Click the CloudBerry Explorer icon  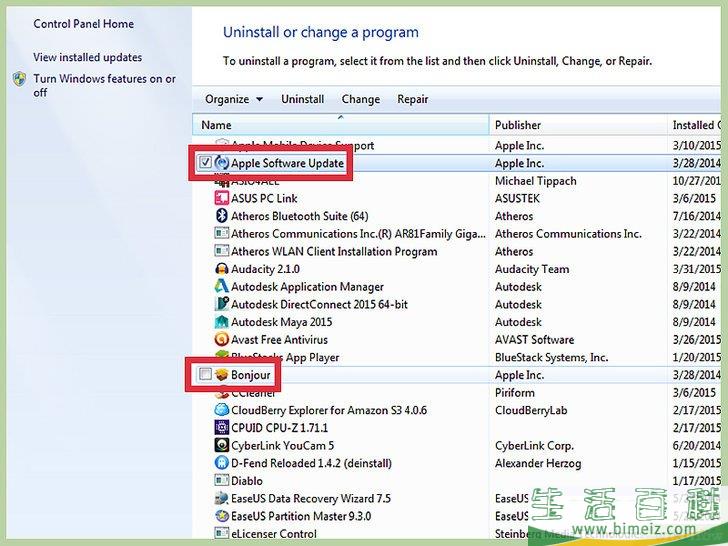(x=221, y=410)
